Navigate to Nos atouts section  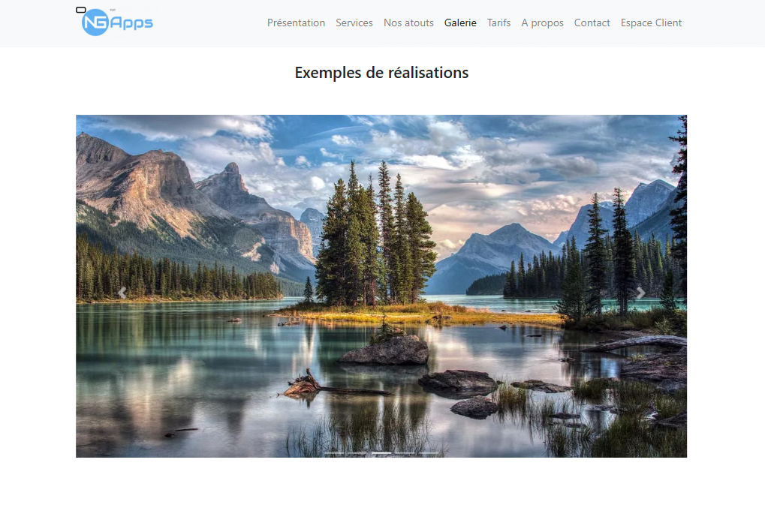pos(408,23)
